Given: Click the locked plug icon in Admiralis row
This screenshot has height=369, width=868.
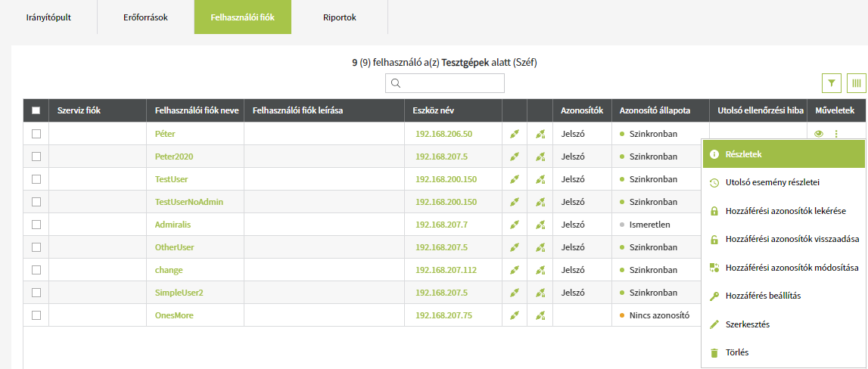Looking at the screenshot, I should [x=540, y=225].
